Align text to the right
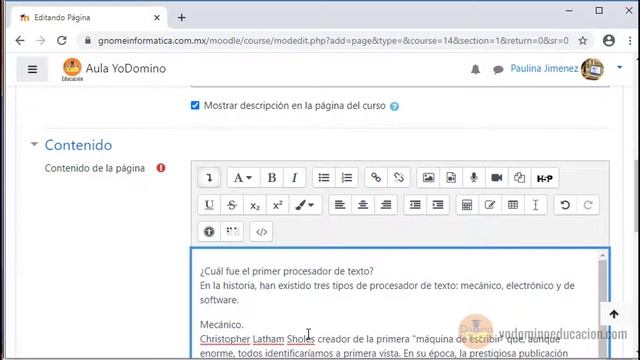640x360 pixels. pos(386,204)
